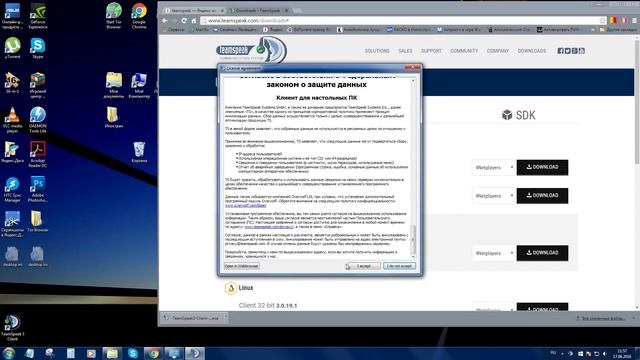
Task: Select the VLC media player desktop icon
Action: pos(12,120)
